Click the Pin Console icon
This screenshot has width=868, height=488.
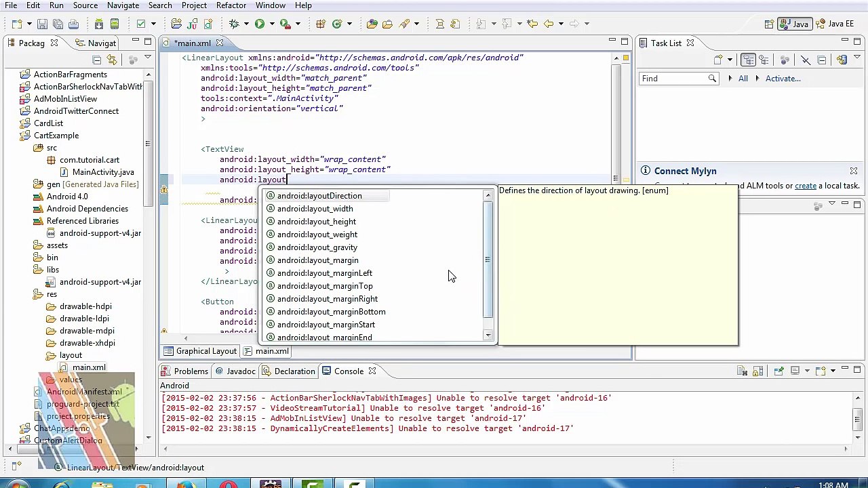(778, 371)
